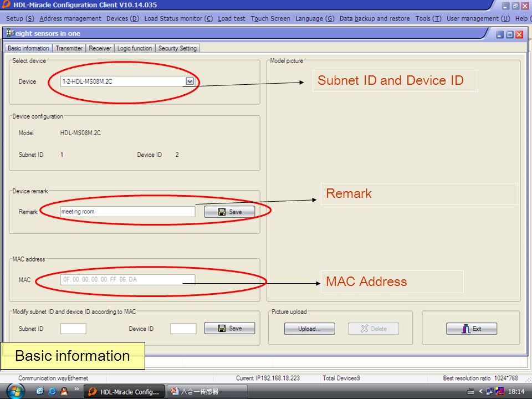Switch to Security Setting tab
Image resolution: width=532 pixels, height=399 pixels.
pos(177,48)
